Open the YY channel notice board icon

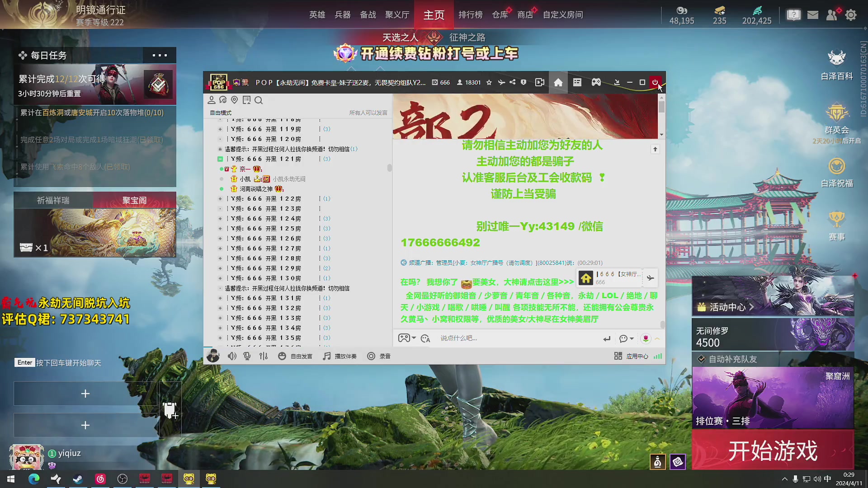(x=246, y=100)
